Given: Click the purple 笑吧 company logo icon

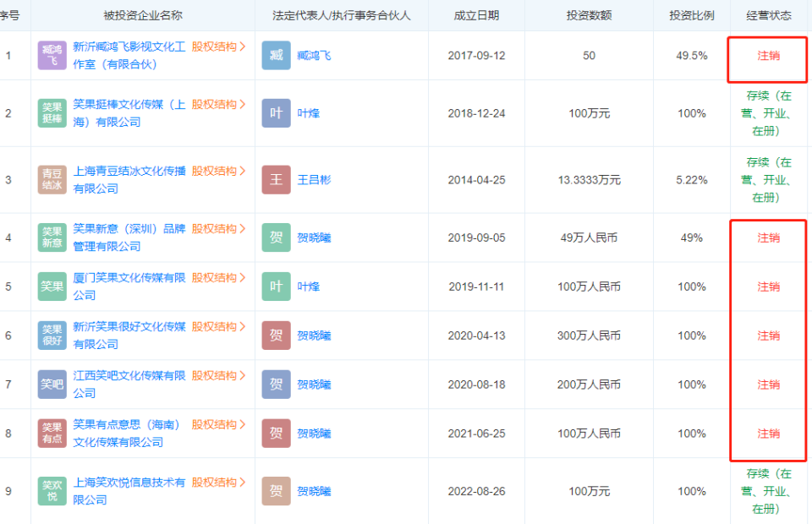Looking at the screenshot, I should pyautogui.click(x=52, y=385).
